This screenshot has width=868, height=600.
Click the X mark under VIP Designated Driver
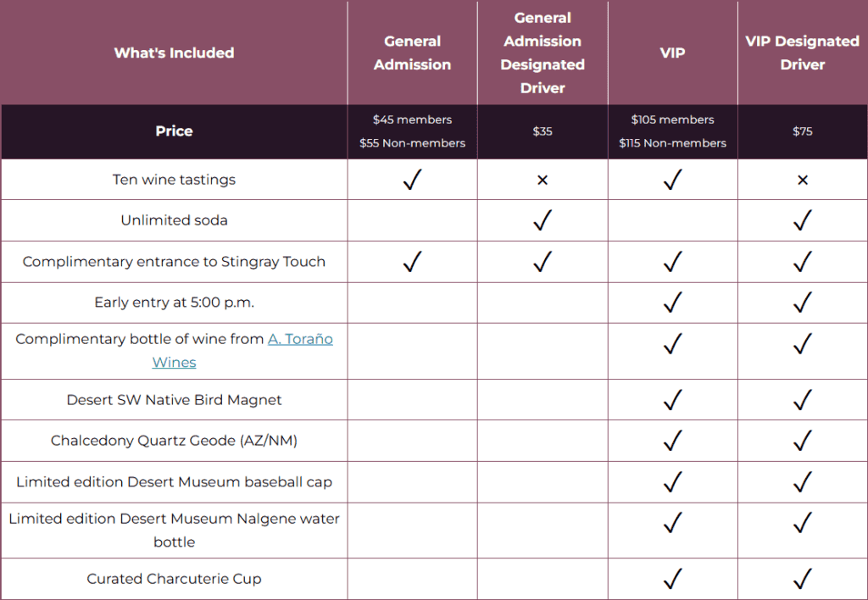tap(803, 180)
